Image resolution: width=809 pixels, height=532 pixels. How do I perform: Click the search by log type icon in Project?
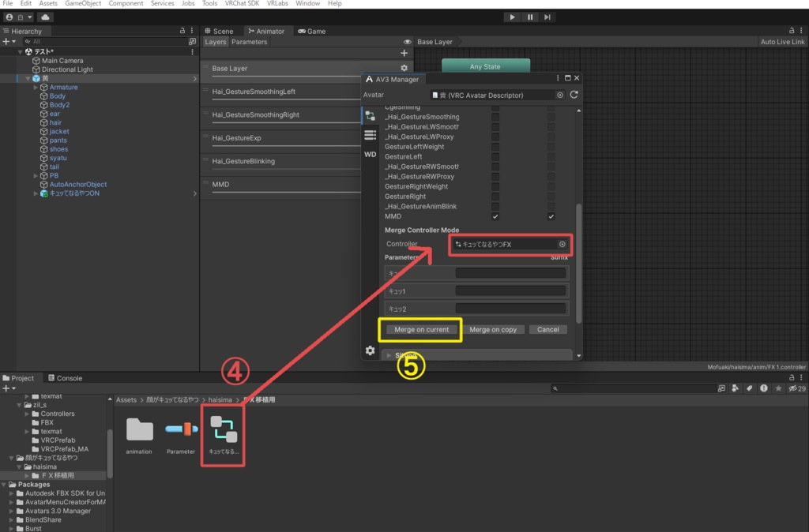tap(764, 388)
